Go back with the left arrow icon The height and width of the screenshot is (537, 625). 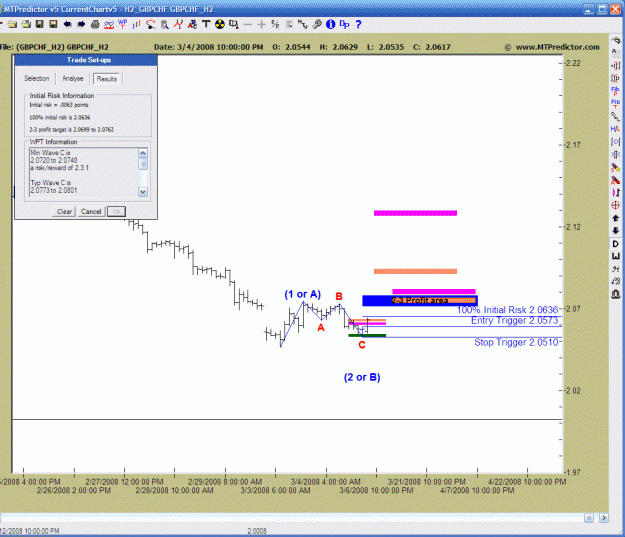tap(67, 25)
